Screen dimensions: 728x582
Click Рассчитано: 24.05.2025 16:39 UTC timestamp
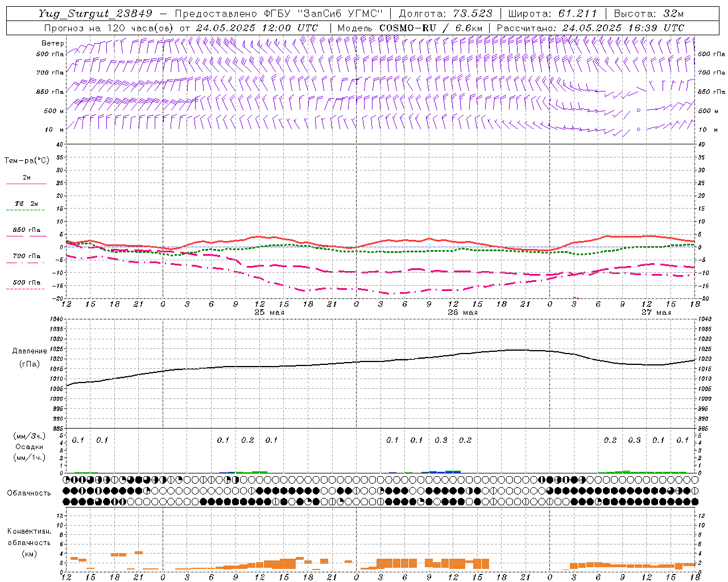click(590, 28)
